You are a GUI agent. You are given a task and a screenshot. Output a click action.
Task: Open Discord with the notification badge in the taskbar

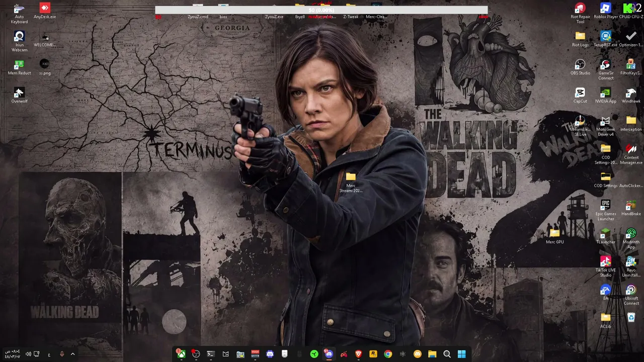click(329, 354)
